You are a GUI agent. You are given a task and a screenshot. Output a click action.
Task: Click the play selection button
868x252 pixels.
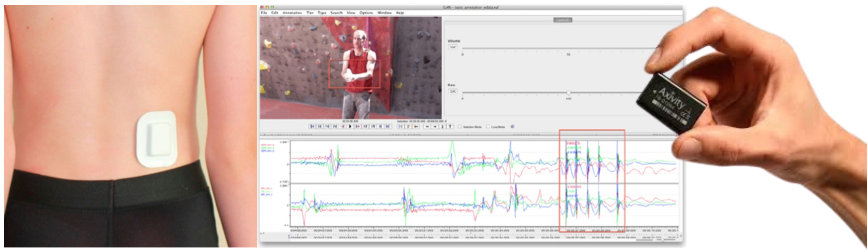coord(401,126)
